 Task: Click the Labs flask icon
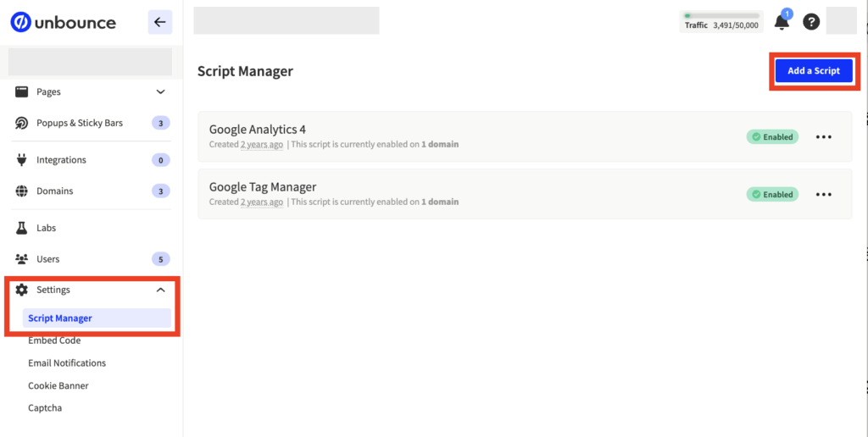pyautogui.click(x=22, y=228)
